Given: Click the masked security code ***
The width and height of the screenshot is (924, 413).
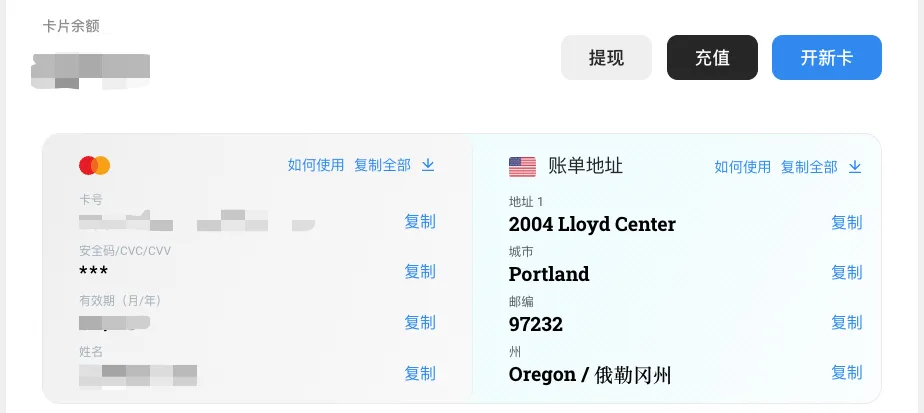Looking at the screenshot, I should point(93,272).
